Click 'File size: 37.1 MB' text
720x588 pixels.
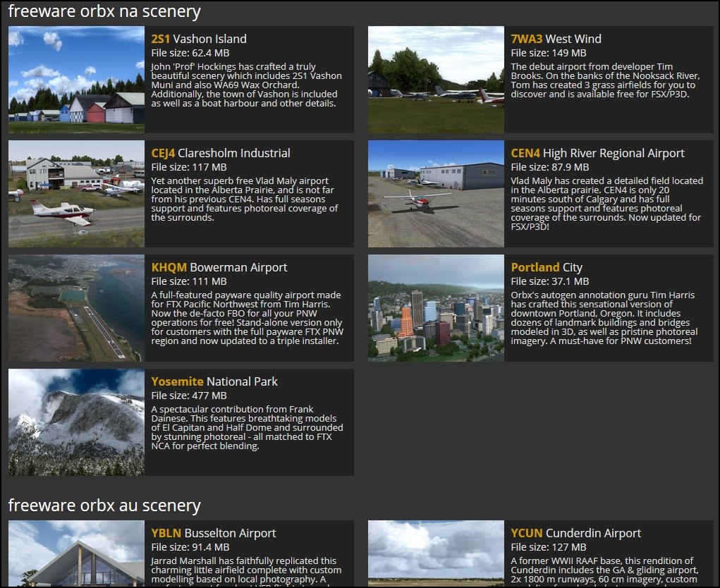coord(550,281)
